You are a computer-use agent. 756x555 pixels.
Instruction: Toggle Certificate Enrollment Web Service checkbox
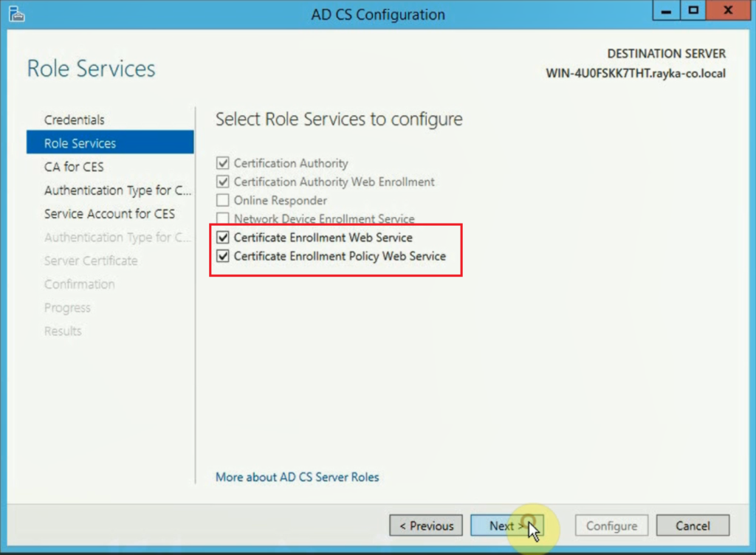point(223,237)
